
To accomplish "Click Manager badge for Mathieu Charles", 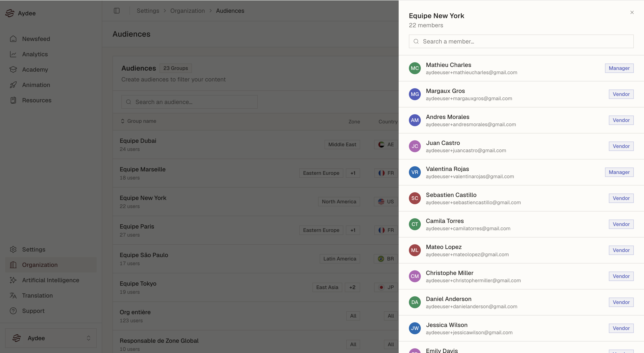I will [619, 68].
